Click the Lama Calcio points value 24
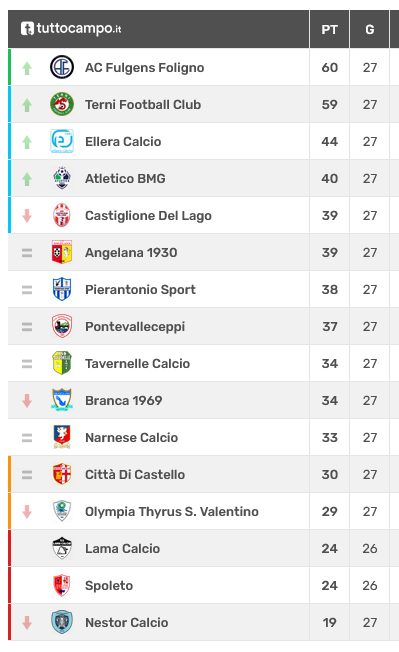This screenshot has height=652, width=399. [x=330, y=548]
